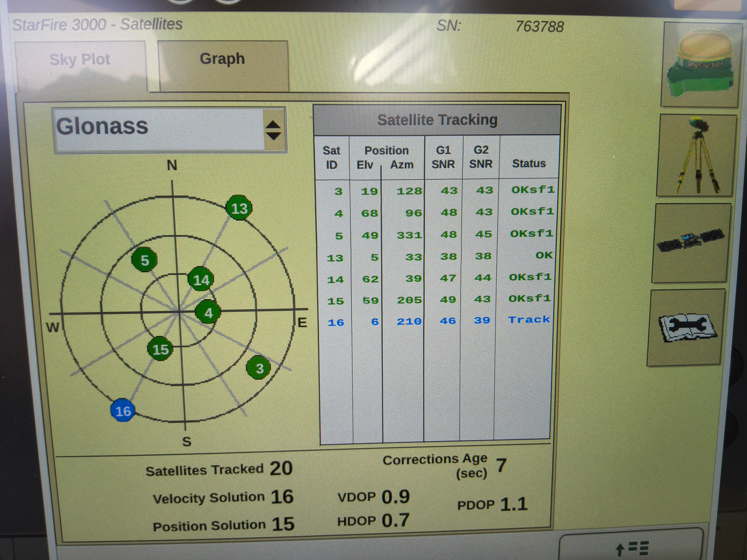Switch to the Graph tab
Viewport: 747px width, 560px height.
[223, 65]
